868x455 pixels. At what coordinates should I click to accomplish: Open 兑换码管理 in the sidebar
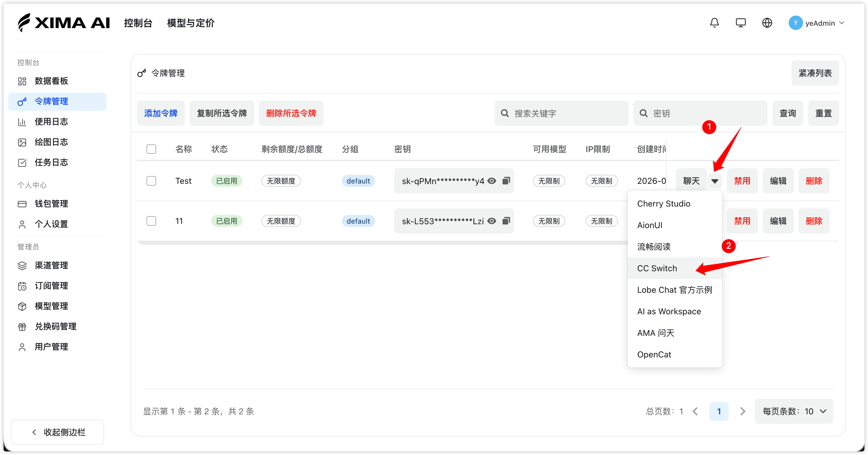pyautogui.click(x=57, y=327)
